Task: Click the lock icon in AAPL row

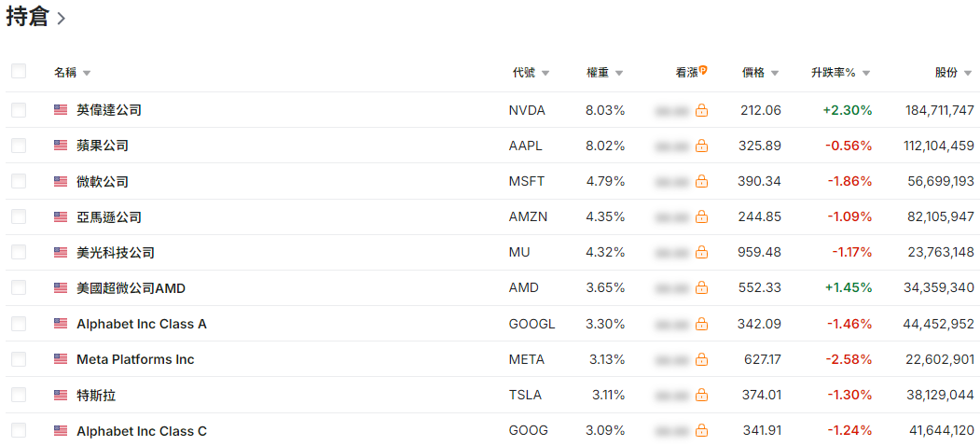Action: click(702, 146)
